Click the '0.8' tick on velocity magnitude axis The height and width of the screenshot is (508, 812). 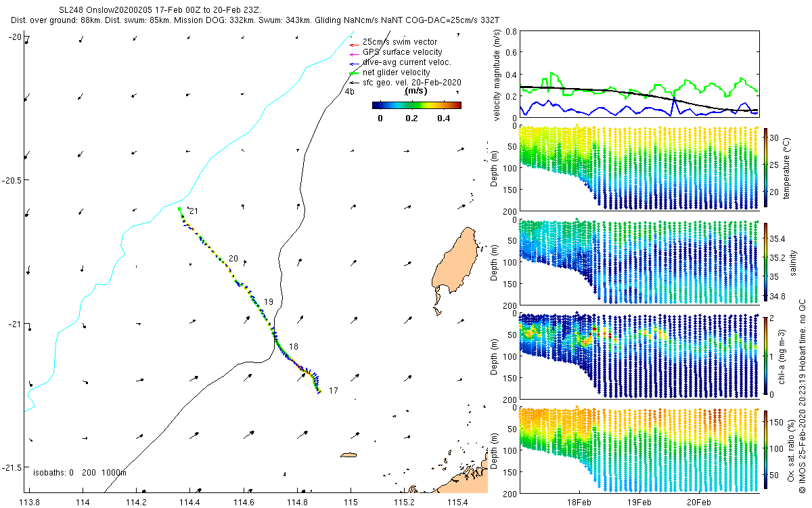pyautogui.click(x=511, y=31)
